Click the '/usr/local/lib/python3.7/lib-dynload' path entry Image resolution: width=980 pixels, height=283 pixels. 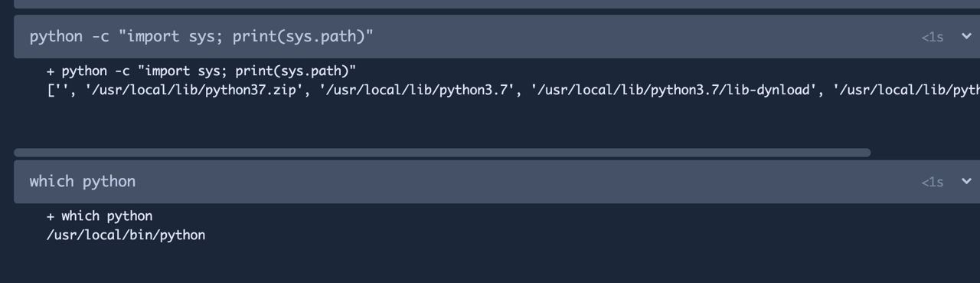[675, 90]
